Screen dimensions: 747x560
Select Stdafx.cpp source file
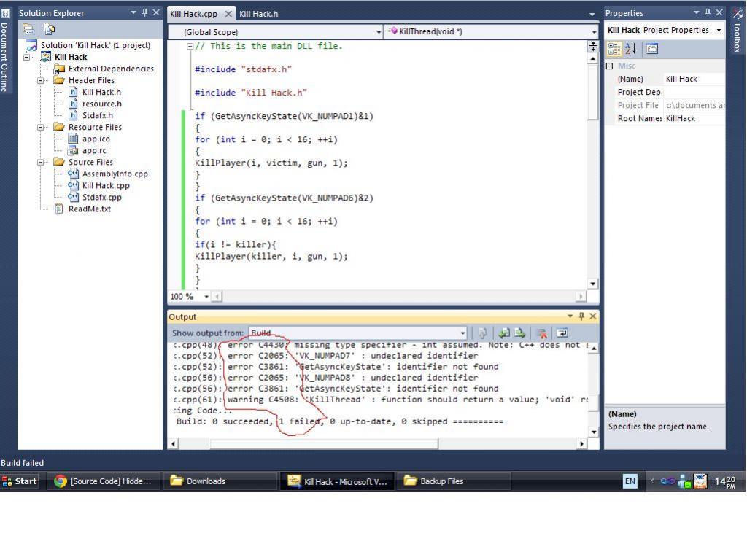(x=102, y=197)
